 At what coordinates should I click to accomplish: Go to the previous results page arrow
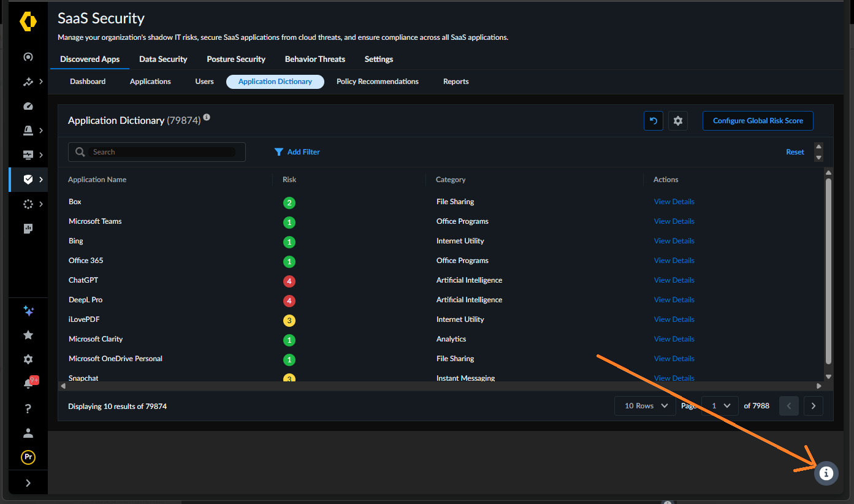click(789, 406)
